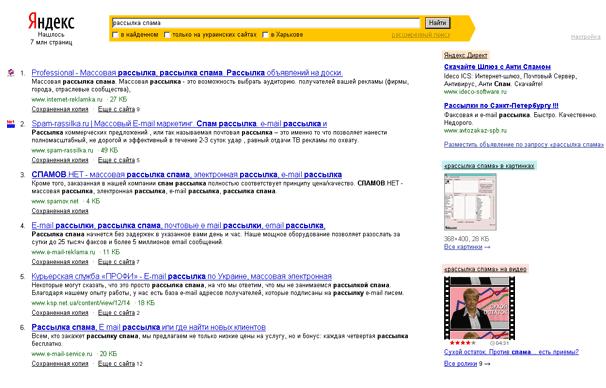Enable the "в найденном" checkbox
Image resolution: width=606 pixels, height=388 pixels.
[115, 35]
